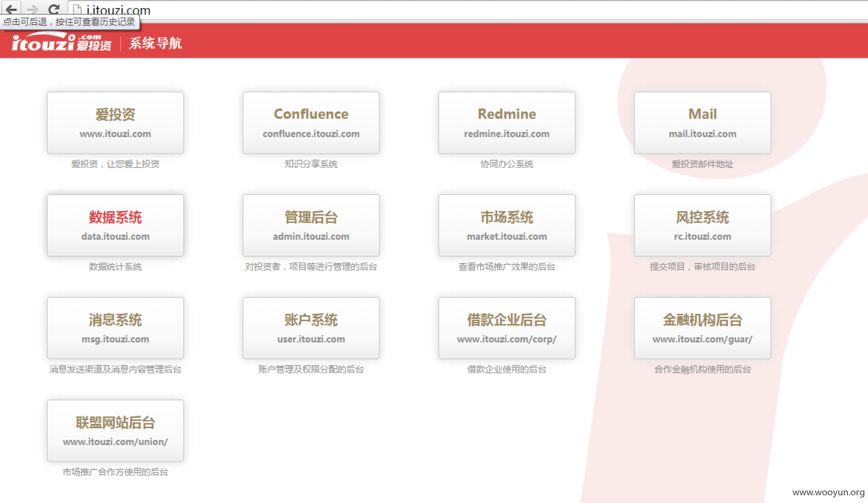Open the 消息系统 msg card
The image size is (868, 503).
click(x=115, y=328)
